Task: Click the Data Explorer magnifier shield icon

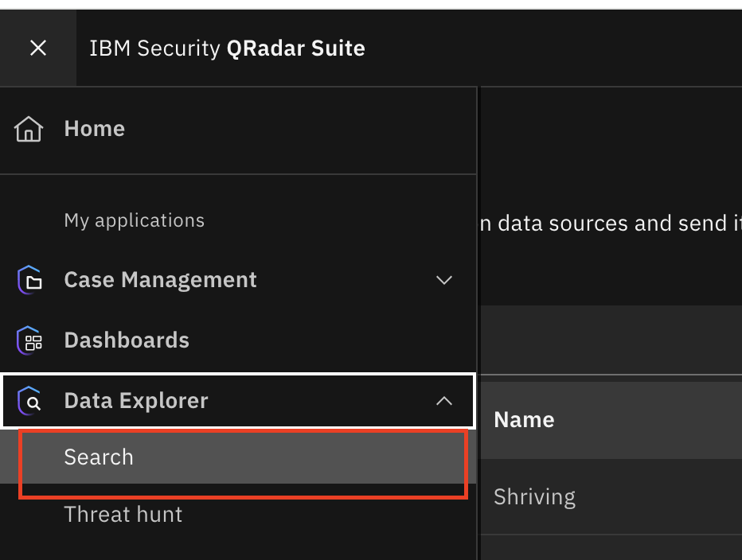Action: click(29, 401)
